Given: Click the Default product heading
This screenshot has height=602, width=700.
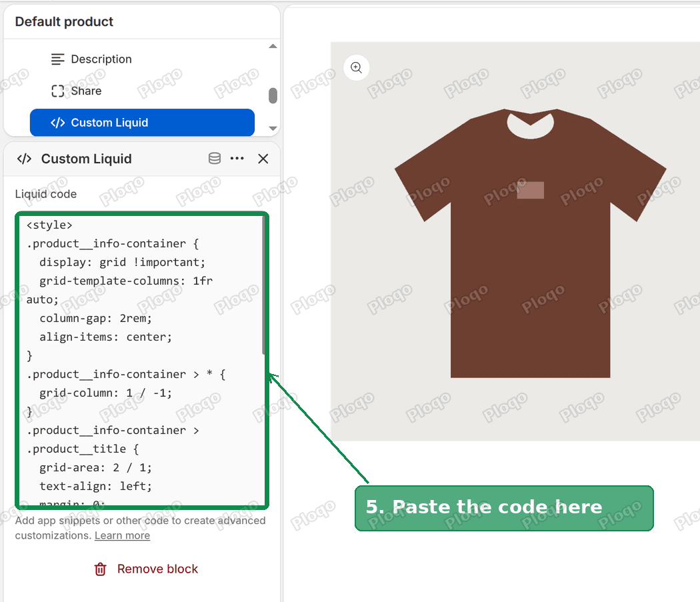Looking at the screenshot, I should [x=64, y=21].
